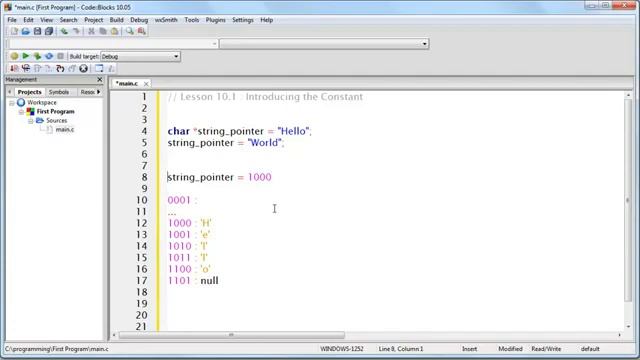Click the horizontal scrollbar thumb in the editor
Image resolution: width=640 pixels, height=360 pixels.
231,335
